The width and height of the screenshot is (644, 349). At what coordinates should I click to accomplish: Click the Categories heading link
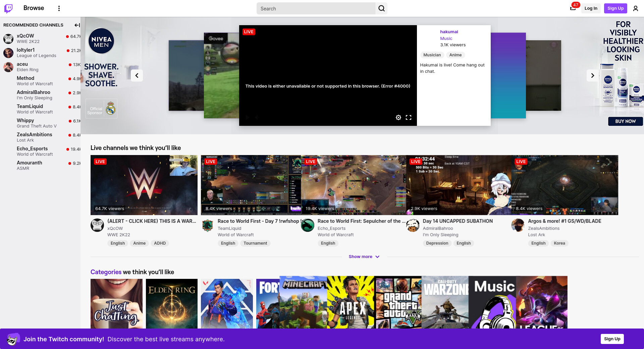coord(106,272)
